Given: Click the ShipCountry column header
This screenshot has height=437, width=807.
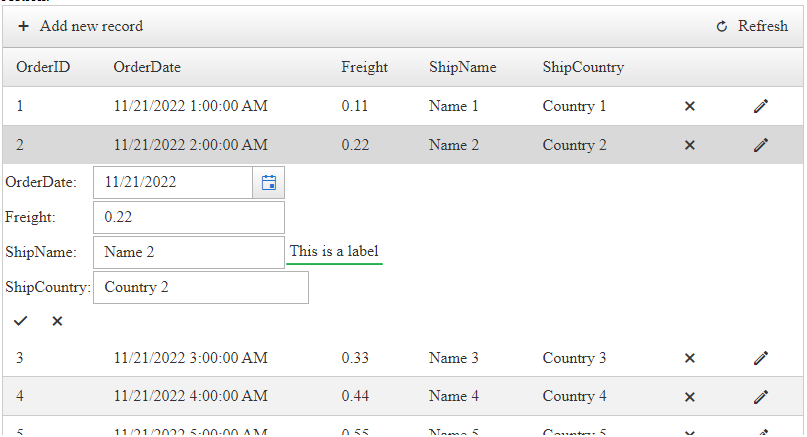Looking at the screenshot, I should (583, 67).
